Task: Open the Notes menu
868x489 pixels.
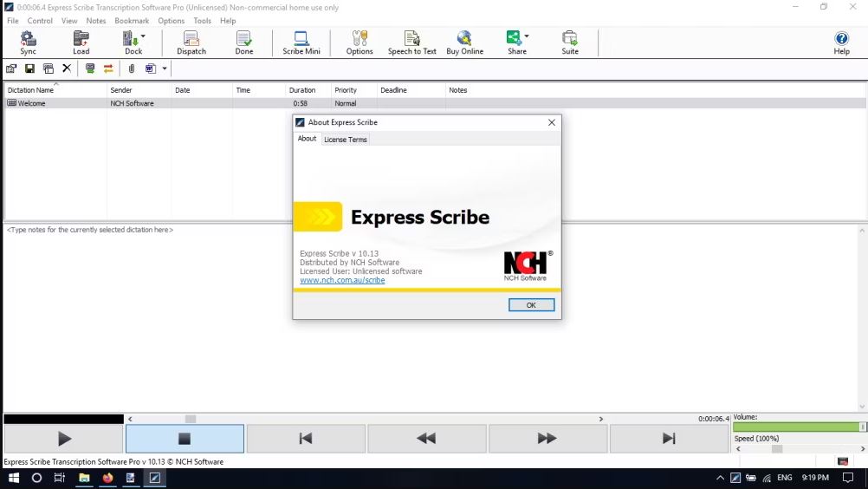Action: pos(96,21)
